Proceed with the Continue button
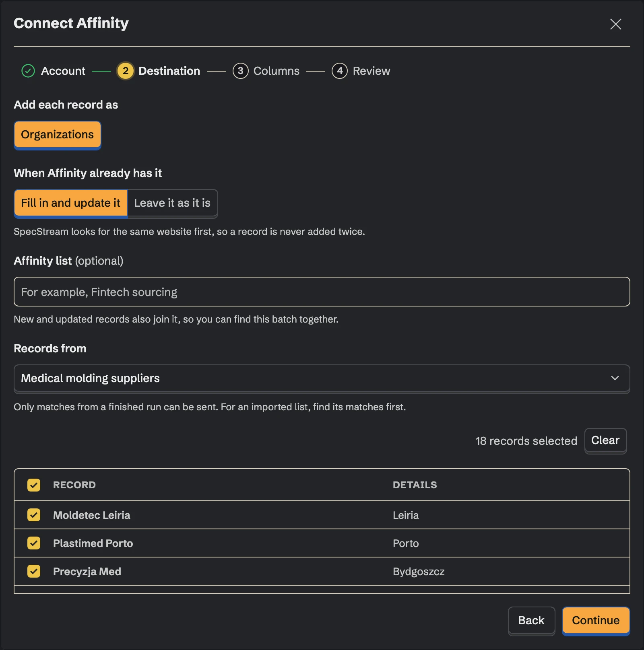Screen dimensions: 644x650 pyautogui.click(x=596, y=621)
